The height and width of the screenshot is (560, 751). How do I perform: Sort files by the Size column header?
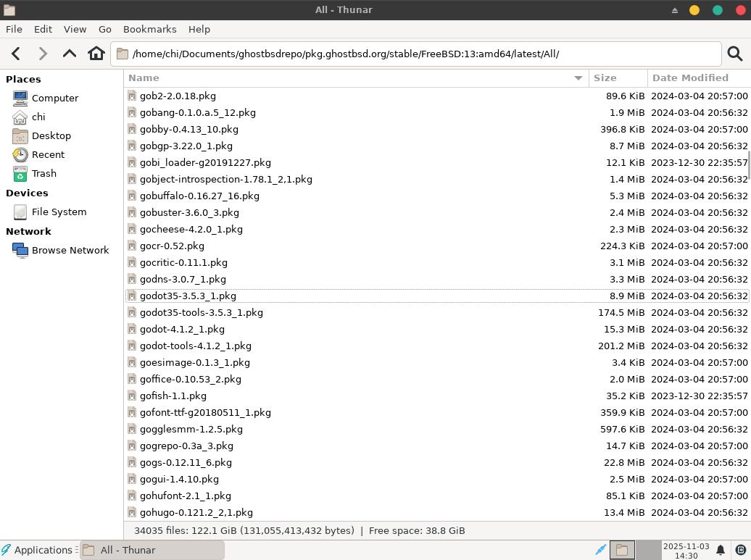(x=618, y=78)
